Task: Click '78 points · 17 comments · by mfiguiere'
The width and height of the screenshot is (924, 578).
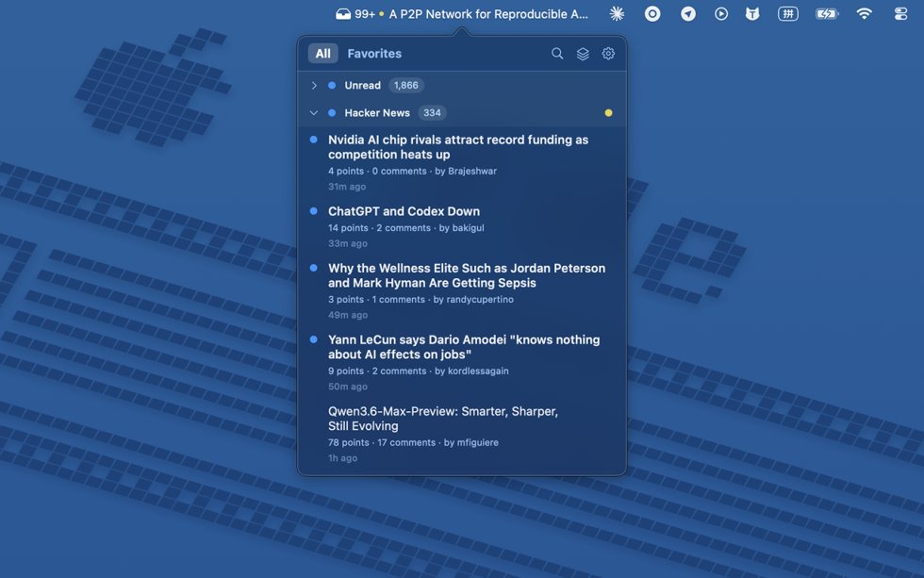Action: point(413,442)
